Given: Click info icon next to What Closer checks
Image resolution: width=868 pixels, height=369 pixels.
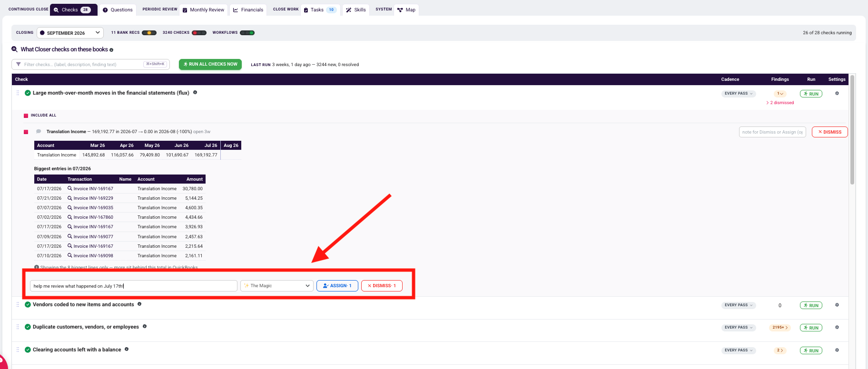Looking at the screenshot, I should [x=111, y=50].
